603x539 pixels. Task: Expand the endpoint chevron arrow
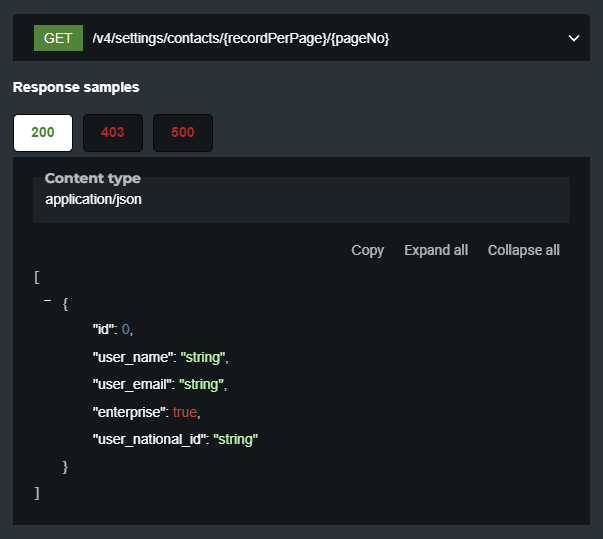point(574,38)
